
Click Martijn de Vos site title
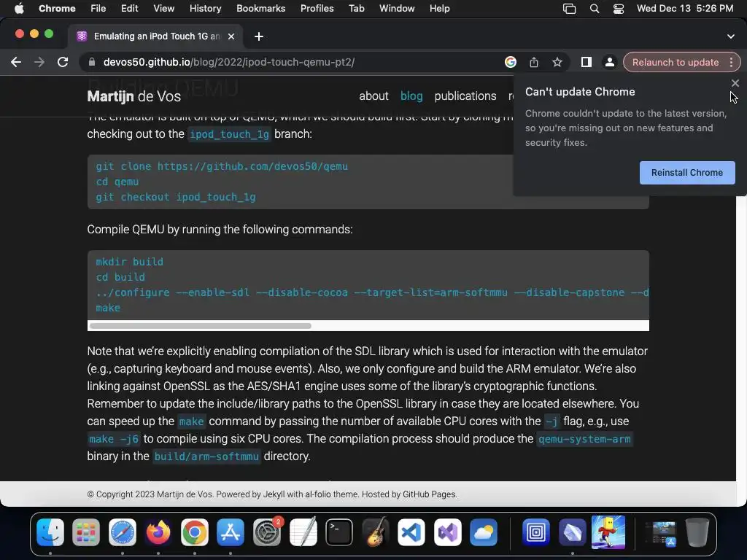pyautogui.click(x=134, y=96)
